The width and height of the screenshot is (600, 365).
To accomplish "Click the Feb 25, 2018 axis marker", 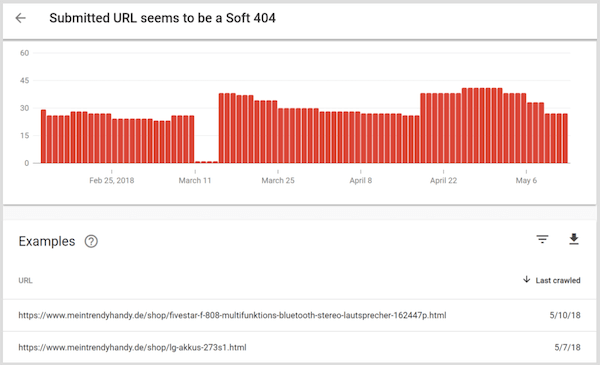I will click(112, 181).
